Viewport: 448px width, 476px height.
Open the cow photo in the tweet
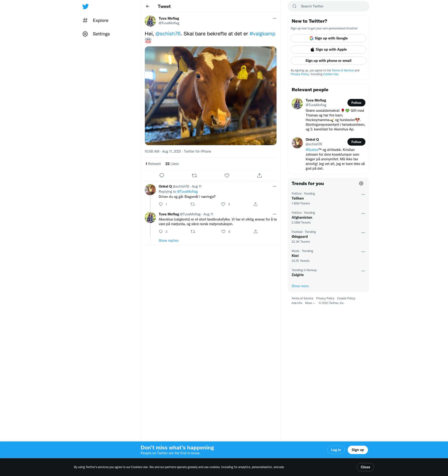tap(210, 96)
